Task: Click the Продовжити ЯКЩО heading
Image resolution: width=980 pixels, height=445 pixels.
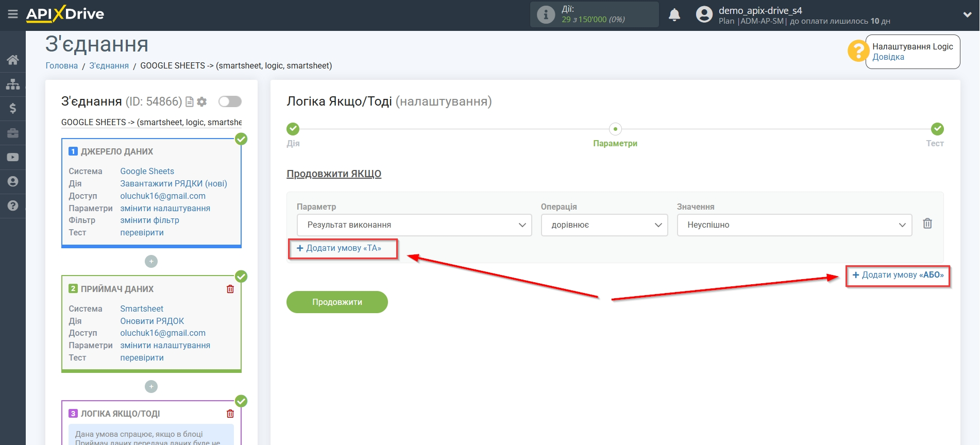Action: pyautogui.click(x=334, y=174)
